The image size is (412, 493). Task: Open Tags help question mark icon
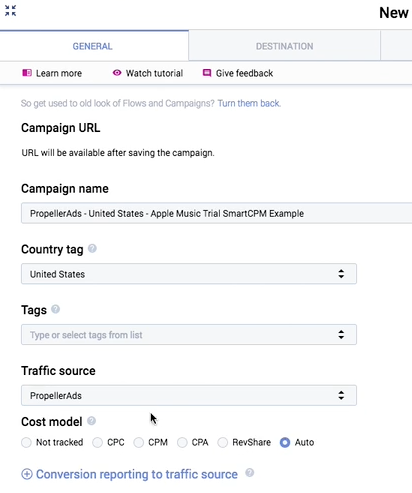(55, 309)
